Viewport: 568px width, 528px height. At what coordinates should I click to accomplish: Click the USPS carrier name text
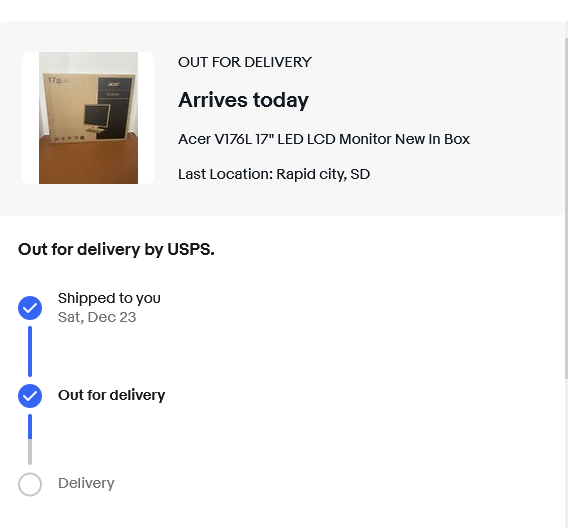[191, 250]
